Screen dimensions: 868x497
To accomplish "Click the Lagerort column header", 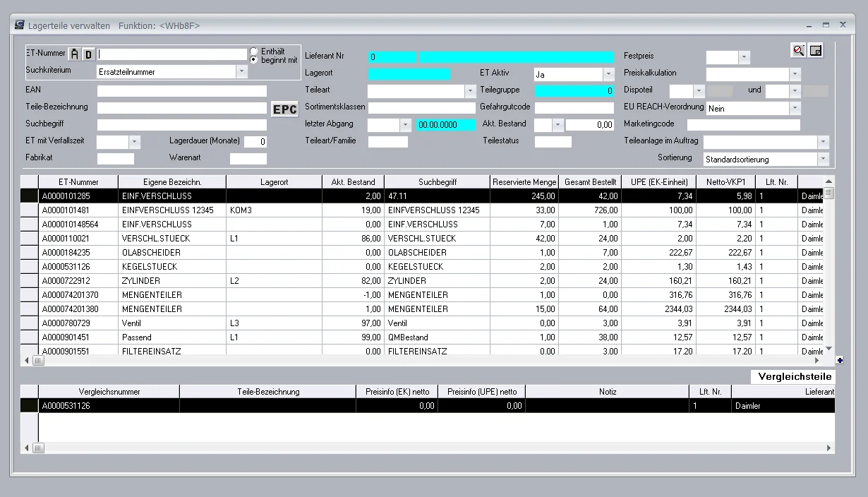I will pos(274,182).
